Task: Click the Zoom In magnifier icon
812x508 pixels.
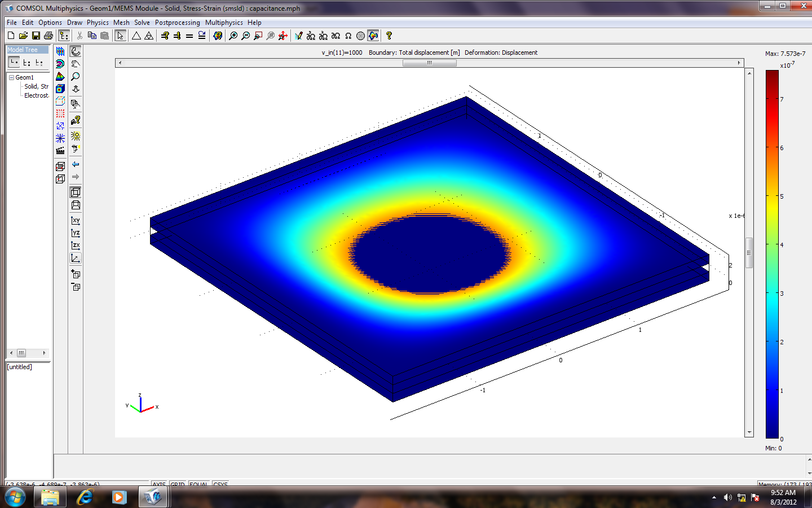Action: coord(233,36)
